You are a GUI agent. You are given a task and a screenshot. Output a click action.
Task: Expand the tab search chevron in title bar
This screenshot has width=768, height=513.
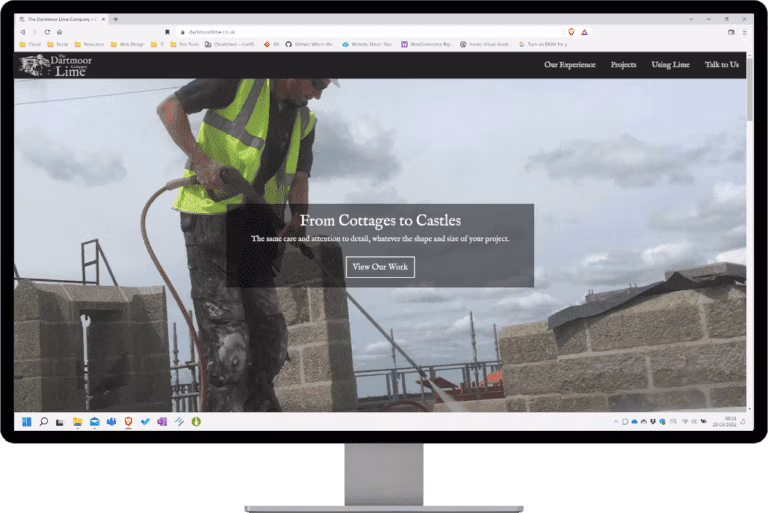click(x=691, y=19)
